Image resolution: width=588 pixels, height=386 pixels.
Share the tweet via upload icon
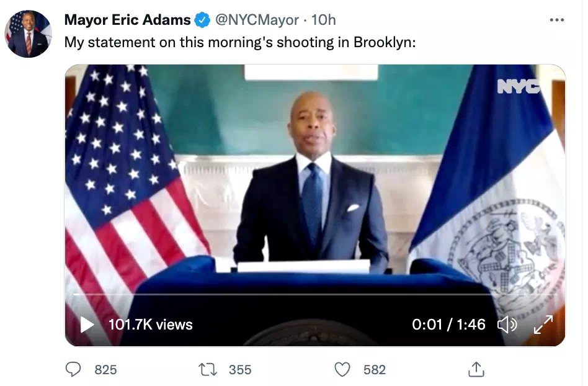pos(476,369)
